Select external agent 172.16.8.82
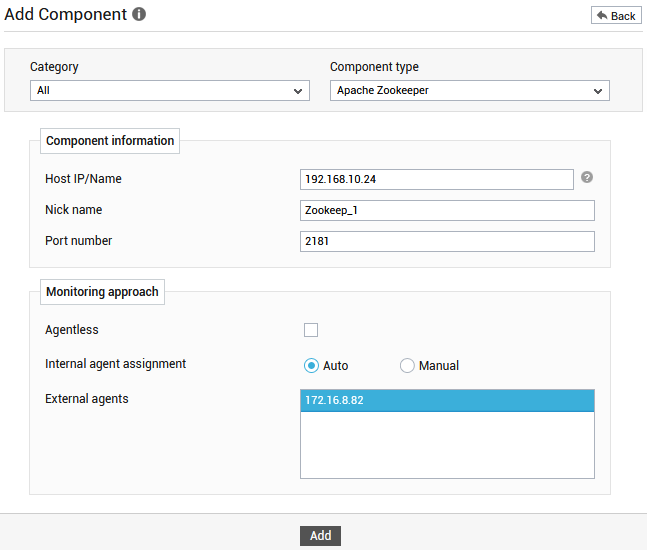Viewport: 647px width, 550px height. click(x=447, y=400)
